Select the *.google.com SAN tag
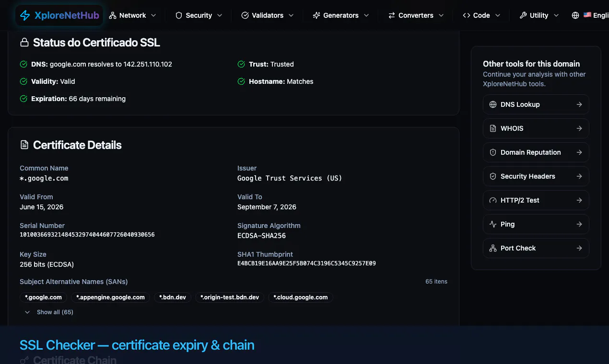 tap(43, 297)
